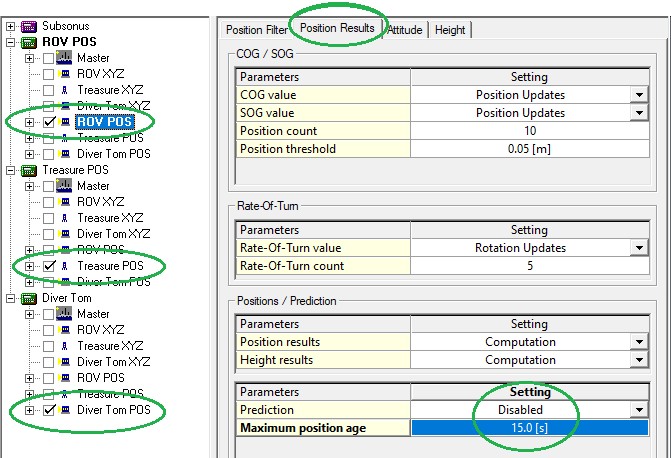Click checked Treasure POS icon in Treasure POS group

tap(65, 266)
